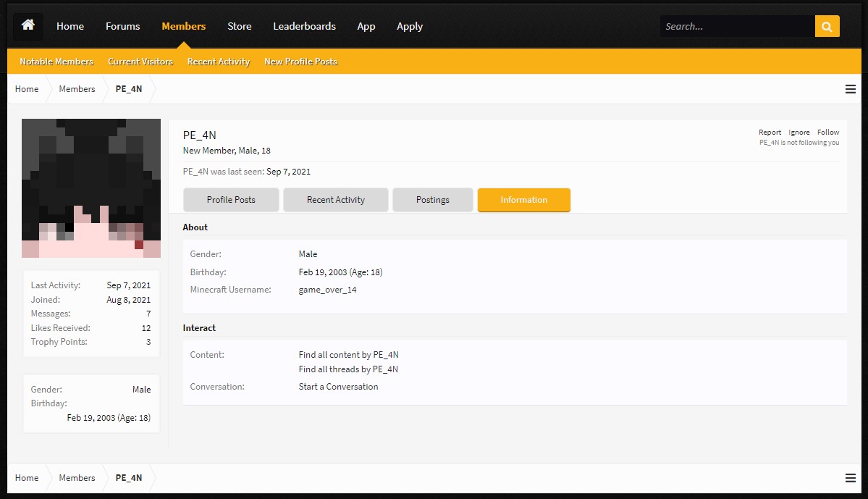The image size is (868, 499).
Task: Switch to the Profile Posts tab
Action: point(231,200)
